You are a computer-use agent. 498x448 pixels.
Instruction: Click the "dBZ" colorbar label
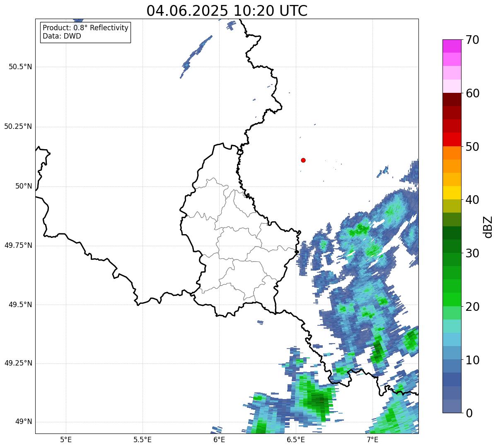point(488,226)
